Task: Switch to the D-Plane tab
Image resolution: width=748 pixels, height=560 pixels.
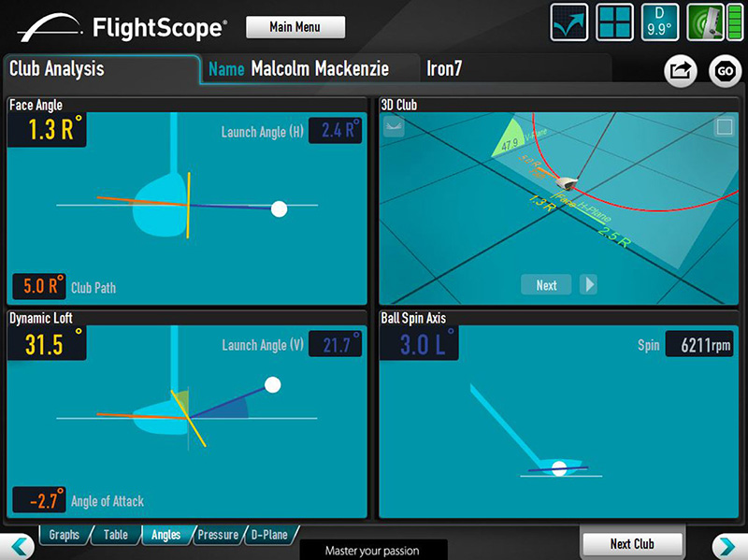Action: point(269,535)
